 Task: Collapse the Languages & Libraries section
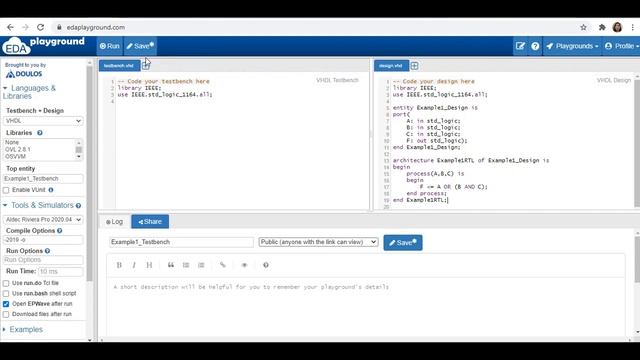click(x=29, y=92)
